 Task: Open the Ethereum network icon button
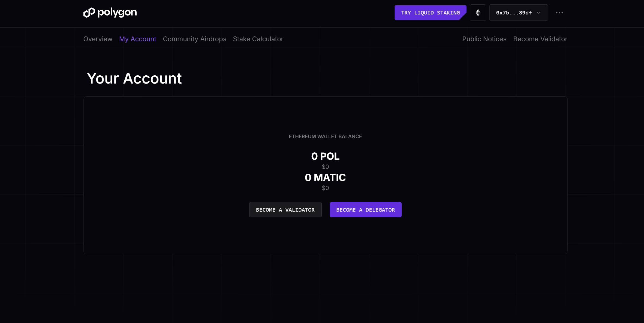[478, 13]
